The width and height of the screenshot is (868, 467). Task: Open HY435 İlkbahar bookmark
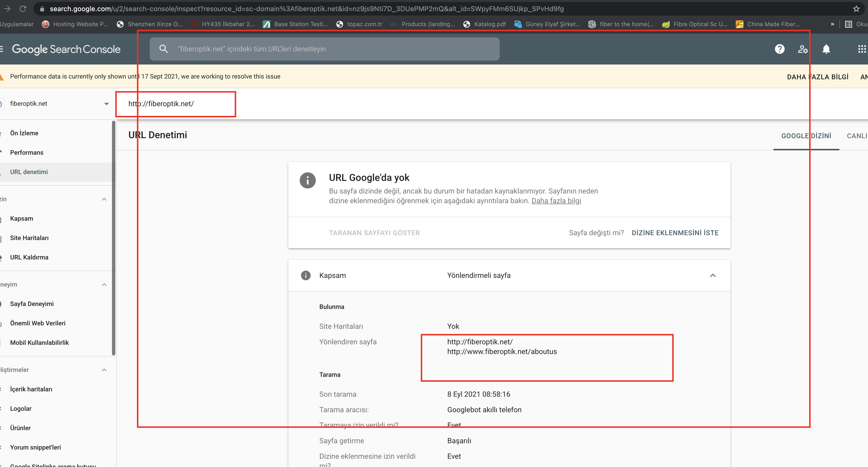[223, 24]
